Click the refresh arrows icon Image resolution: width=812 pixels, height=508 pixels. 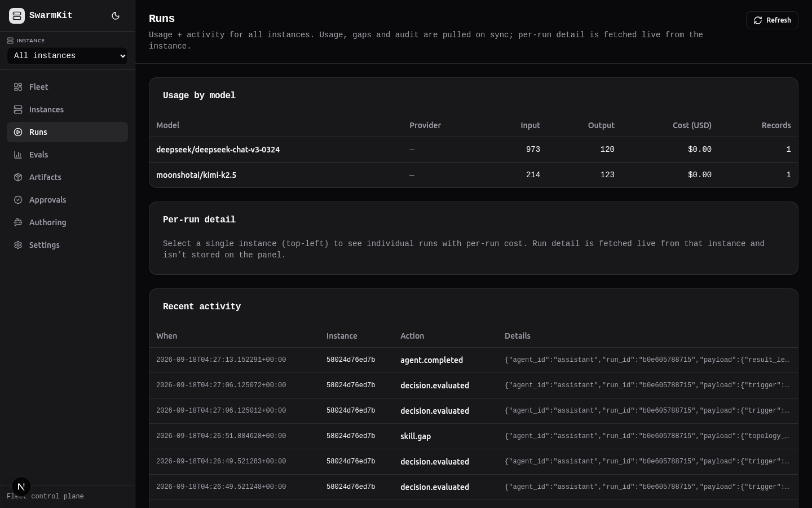pos(758,20)
